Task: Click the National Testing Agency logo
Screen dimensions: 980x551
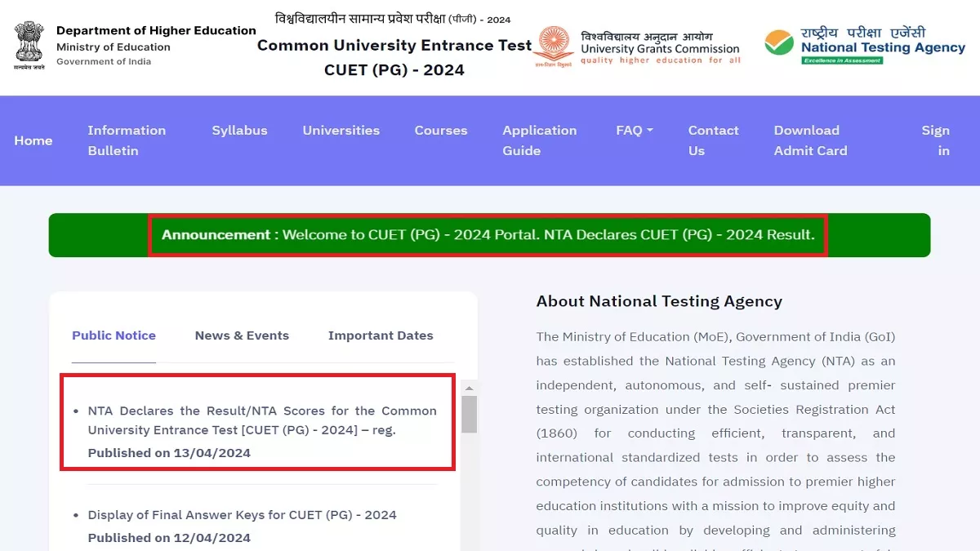Action: click(x=865, y=46)
